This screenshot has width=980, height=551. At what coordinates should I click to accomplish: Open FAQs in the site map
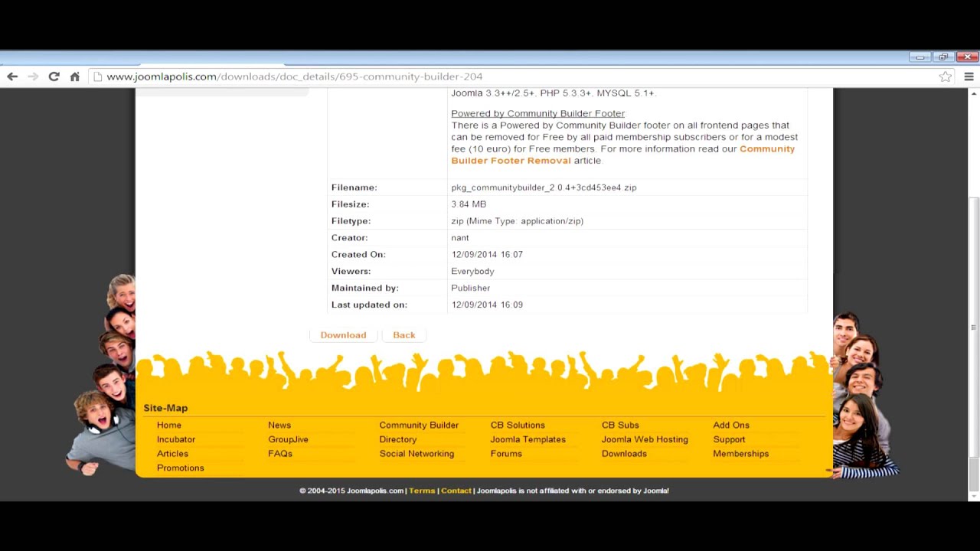280,454
